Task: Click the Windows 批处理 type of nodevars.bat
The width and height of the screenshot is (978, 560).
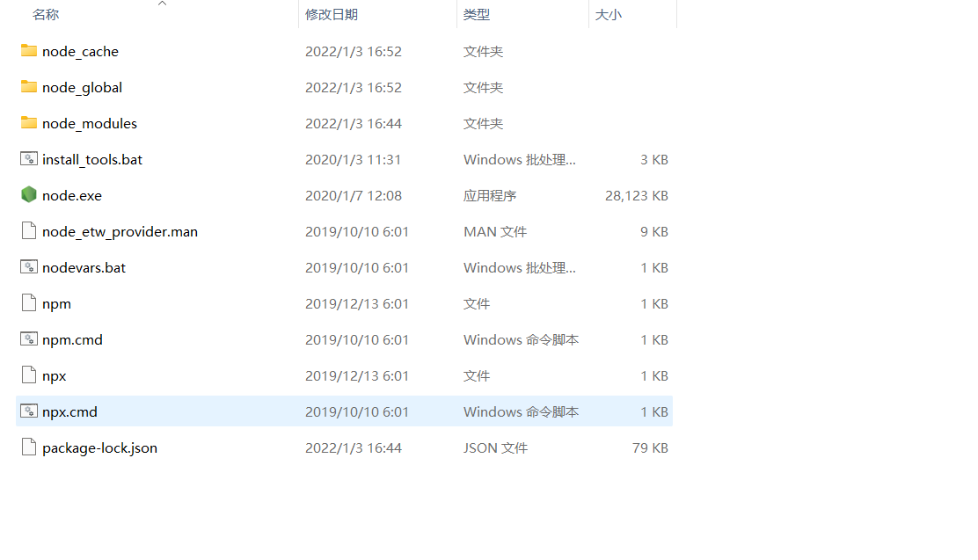Action: coord(520,267)
